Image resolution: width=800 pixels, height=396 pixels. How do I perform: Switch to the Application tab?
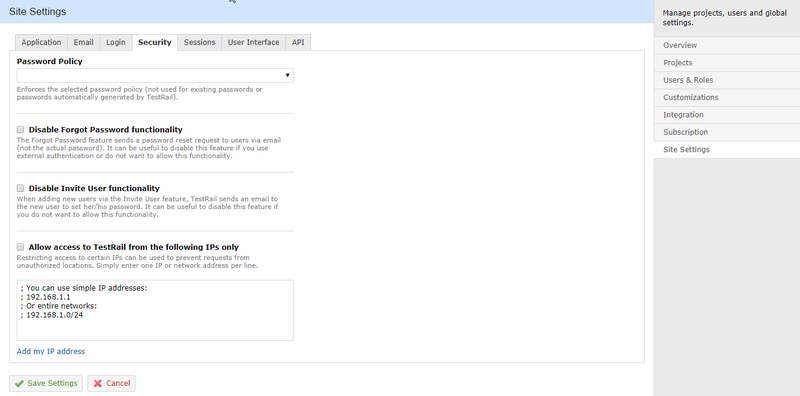tap(41, 42)
